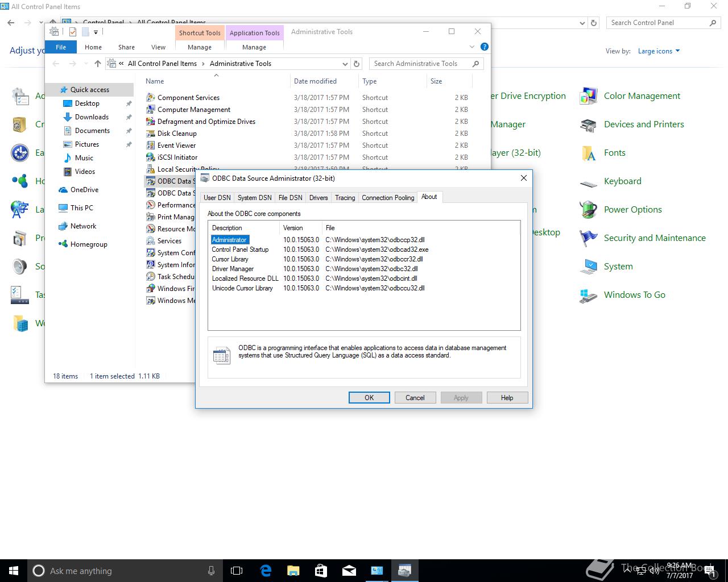728x582 pixels.
Task: Select Network in navigation pane
Action: pos(83,226)
